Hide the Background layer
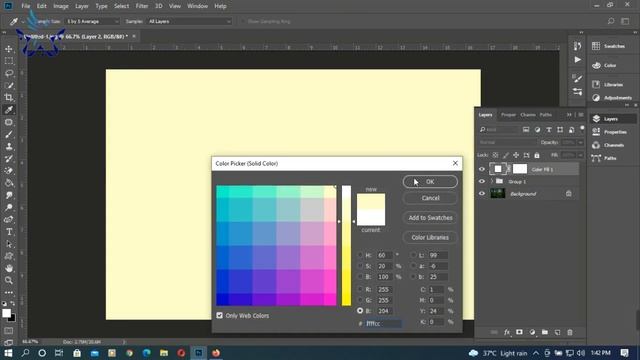Viewport: 640px width, 360px height. point(482,194)
